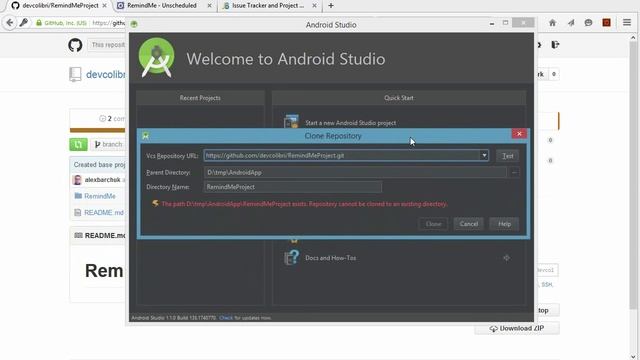The width and height of the screenshot is (640, 360).
Task: Close the Clone Repository dialog
Action: coord(519,134)
